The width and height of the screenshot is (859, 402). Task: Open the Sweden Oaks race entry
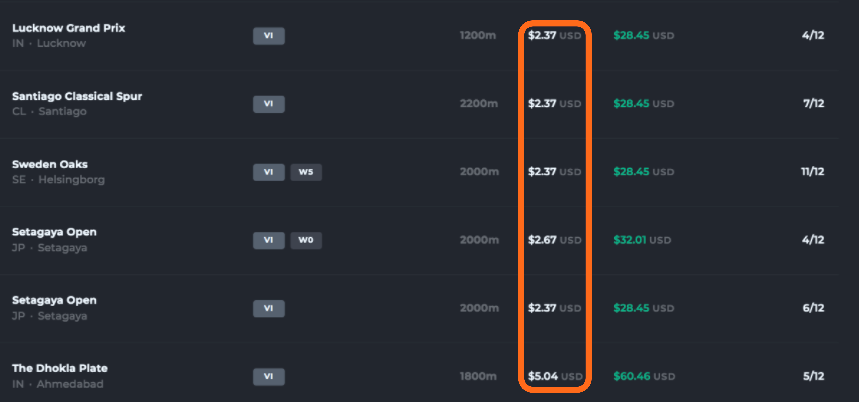(x=50, y=164)
